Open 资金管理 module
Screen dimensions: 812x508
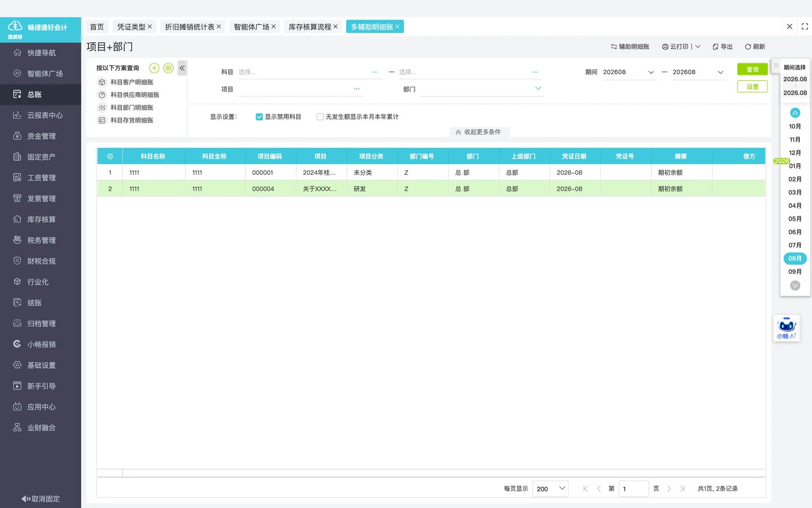[x=41, y=136]
